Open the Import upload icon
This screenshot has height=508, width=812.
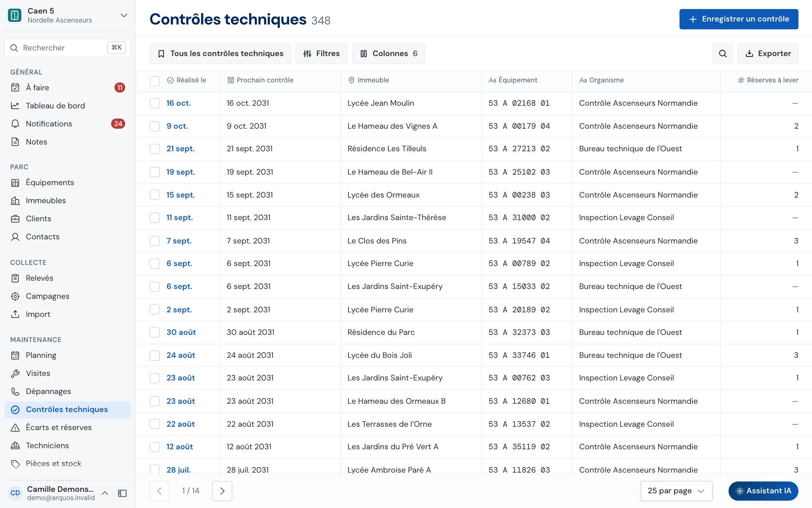coord(15,314)
